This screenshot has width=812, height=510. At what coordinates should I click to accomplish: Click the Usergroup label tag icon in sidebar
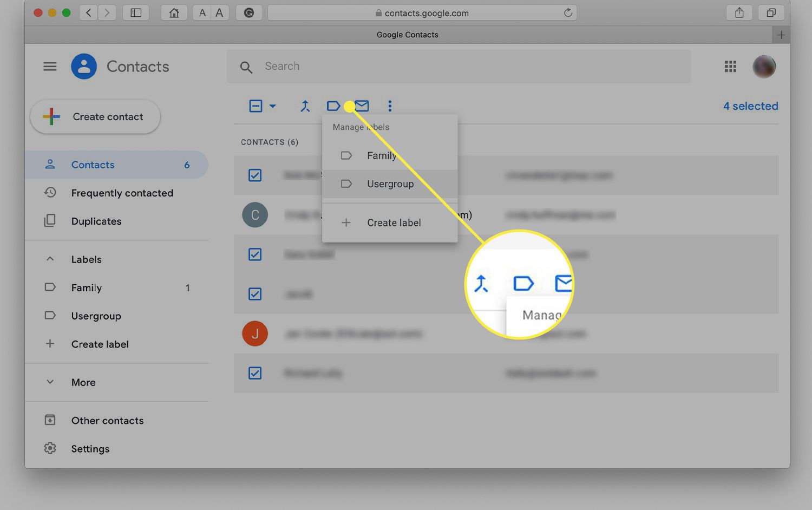50,315
